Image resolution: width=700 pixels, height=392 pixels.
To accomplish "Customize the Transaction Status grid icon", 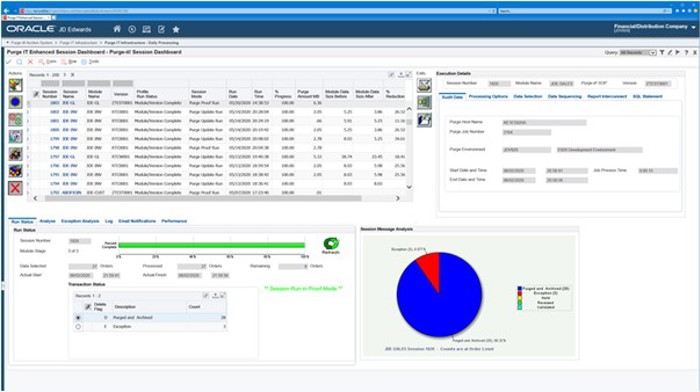I will point(206,296).
